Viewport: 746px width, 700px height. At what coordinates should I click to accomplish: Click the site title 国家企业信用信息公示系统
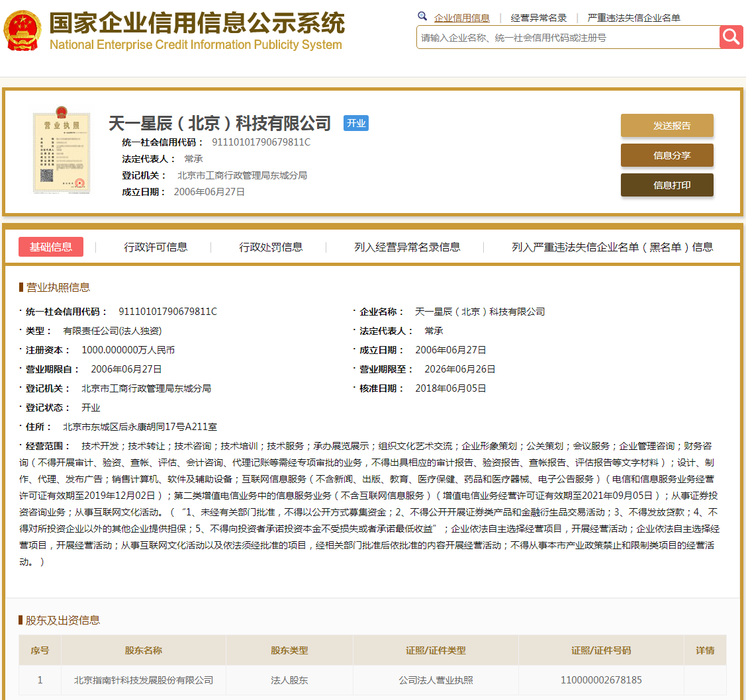coord(197,22)
